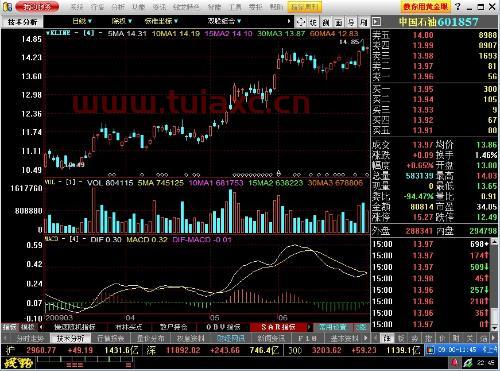Click the green icon next to the clock
The height and width of the screenshot is (371, 500).
tap(467, 363)
